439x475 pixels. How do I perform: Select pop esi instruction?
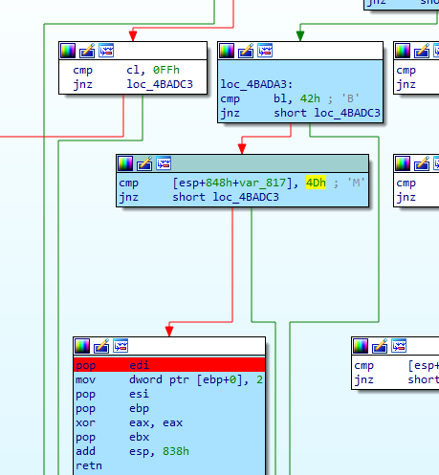point(112,394)
